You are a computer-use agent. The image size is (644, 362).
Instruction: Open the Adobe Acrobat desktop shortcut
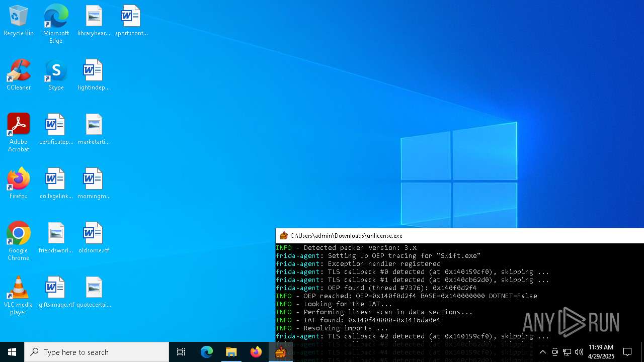click(x=19, y=133)
